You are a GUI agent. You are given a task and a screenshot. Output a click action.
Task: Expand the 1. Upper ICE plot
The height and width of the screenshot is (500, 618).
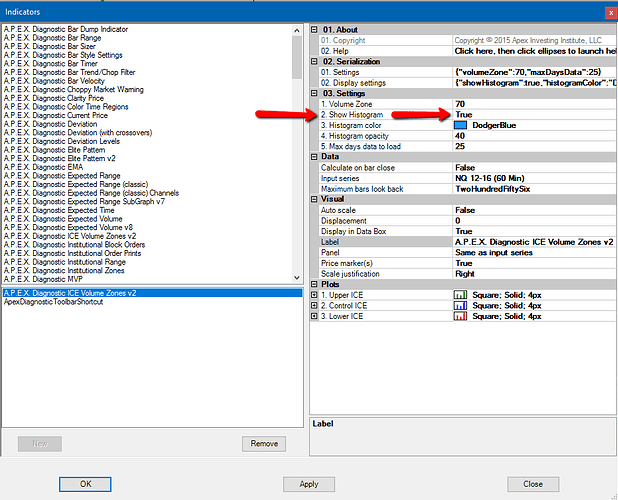click(314, 295)
